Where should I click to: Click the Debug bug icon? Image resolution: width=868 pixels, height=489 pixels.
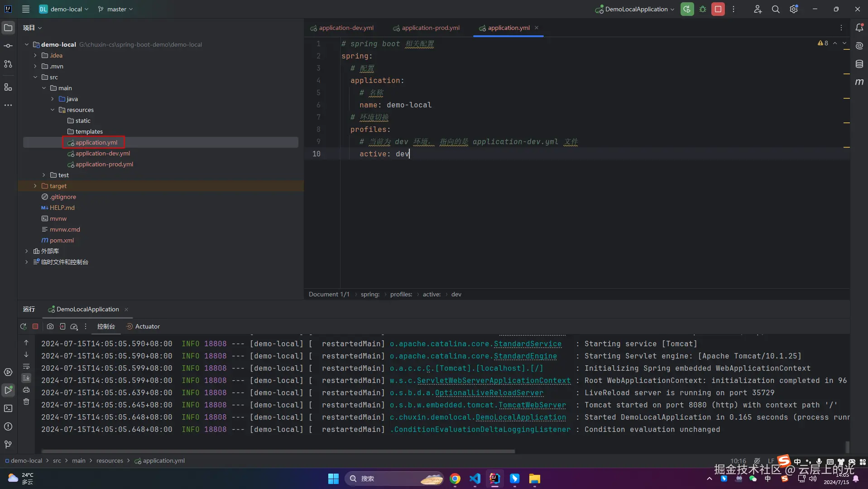click(x=703, y=9)
